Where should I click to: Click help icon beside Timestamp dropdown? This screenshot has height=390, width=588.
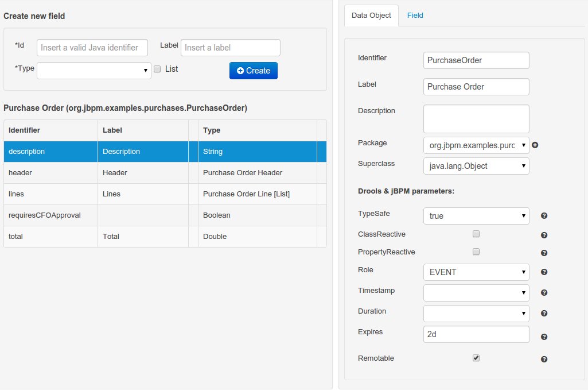(544, 293)
